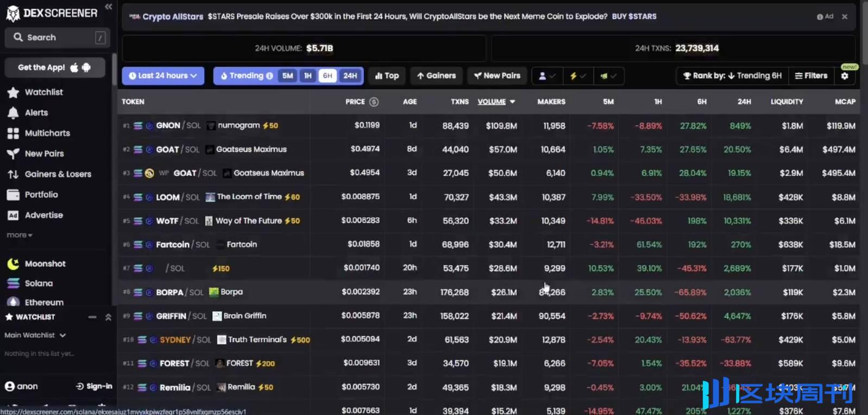Open BORPA/SOL Borpa row
Viewport: 868px width, 415px height.
coord(488,292)
